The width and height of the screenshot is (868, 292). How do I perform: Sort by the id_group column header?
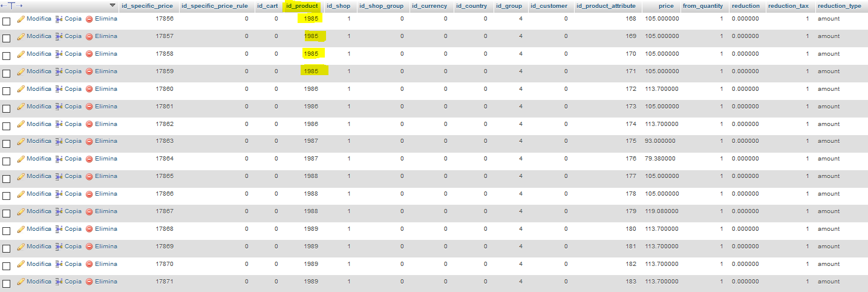coord(509,6)
